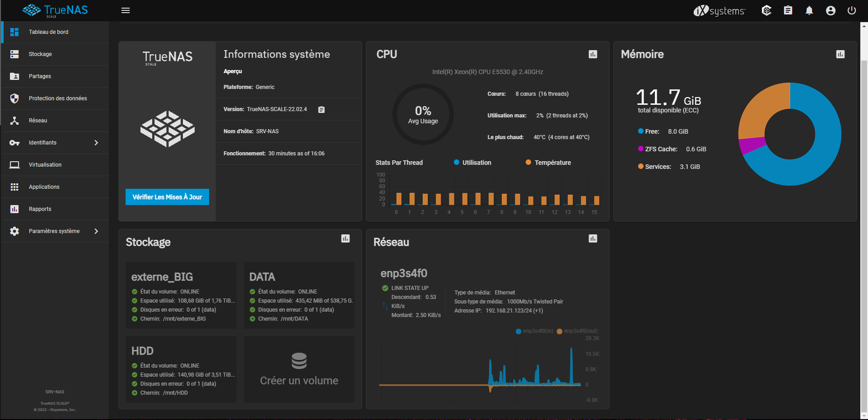Open CPU reports chart icon
Screen dimensions: 868x420
point(593,54)
